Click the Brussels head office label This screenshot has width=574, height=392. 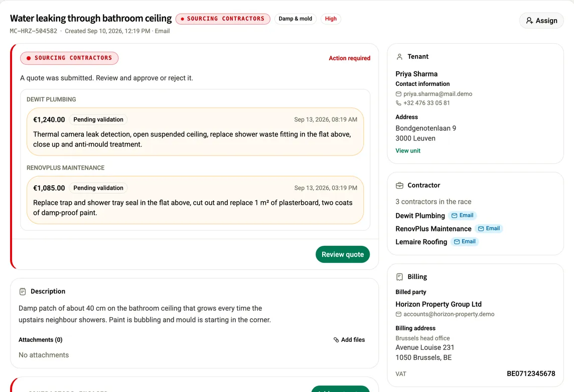pyautogui.click(x=422, y=338)
